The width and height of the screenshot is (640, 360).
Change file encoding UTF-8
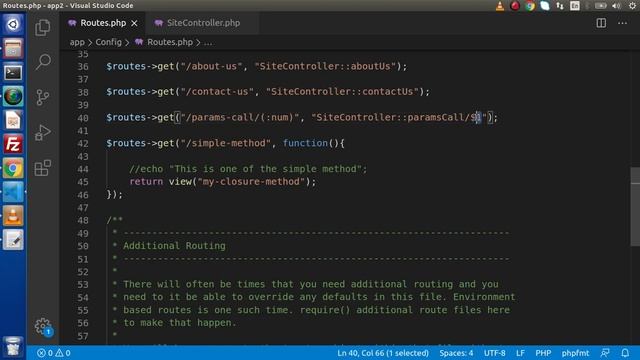coord(494,353)
